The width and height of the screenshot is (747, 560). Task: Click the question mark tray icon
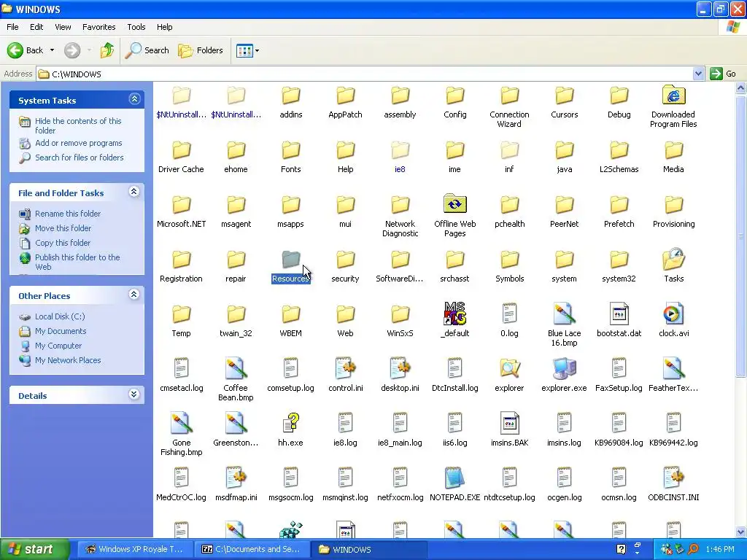[x=622, y=549]
